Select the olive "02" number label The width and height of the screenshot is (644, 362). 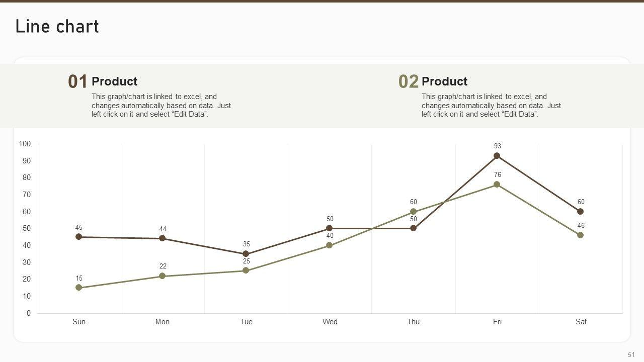408,81
